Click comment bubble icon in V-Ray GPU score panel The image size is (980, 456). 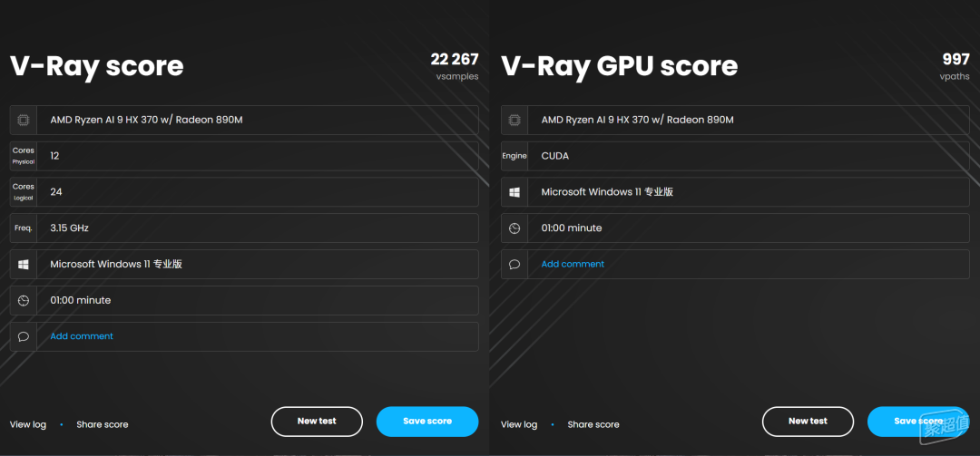pyautogui.click(x=514, y=264)
